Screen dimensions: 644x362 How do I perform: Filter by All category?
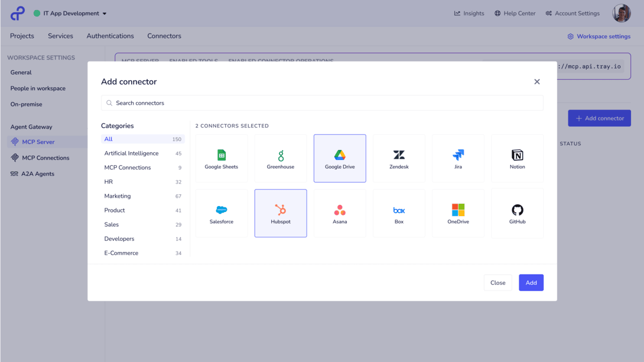click(142, 139)
